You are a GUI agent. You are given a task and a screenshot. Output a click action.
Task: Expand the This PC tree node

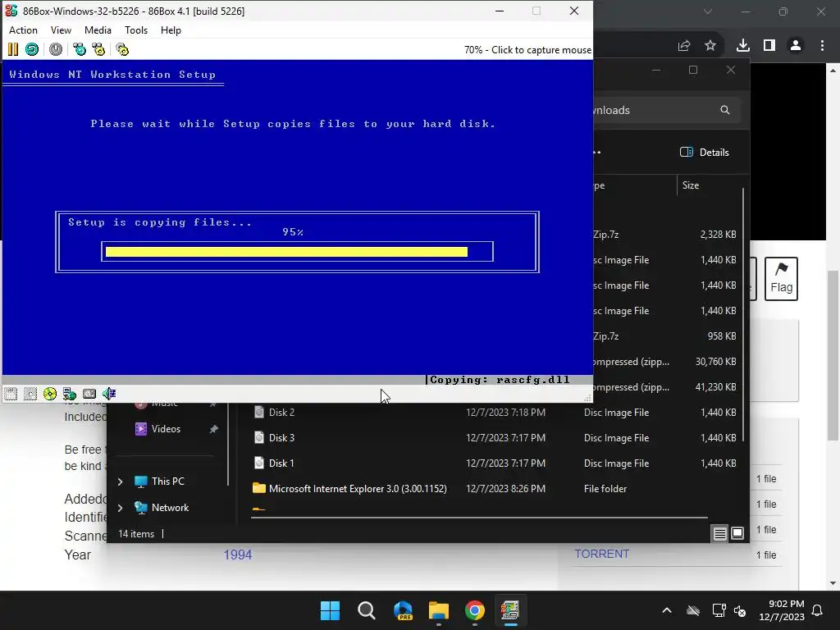point(120,482)
